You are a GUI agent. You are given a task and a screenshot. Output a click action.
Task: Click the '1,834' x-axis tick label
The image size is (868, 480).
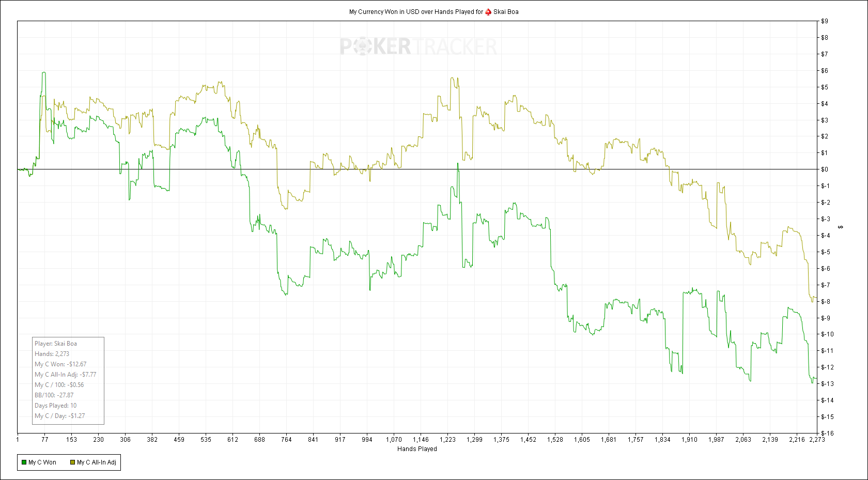coord(662,440)
